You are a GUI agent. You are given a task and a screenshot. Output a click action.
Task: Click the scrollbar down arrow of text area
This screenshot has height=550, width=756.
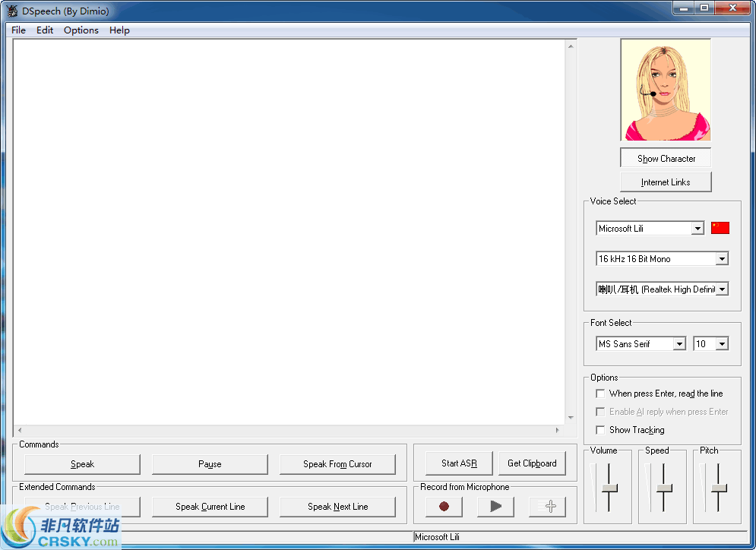coord(571,417)
